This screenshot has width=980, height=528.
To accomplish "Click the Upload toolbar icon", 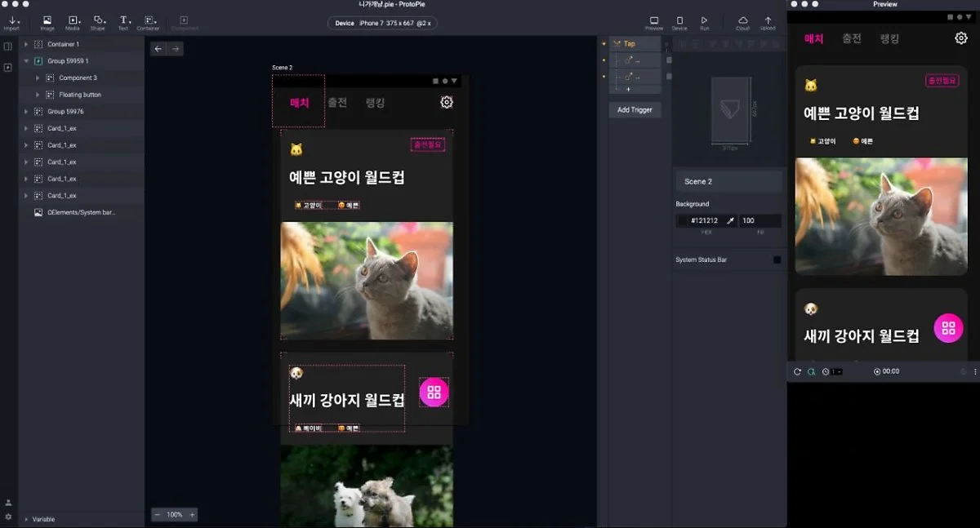I will coord(768,22).
